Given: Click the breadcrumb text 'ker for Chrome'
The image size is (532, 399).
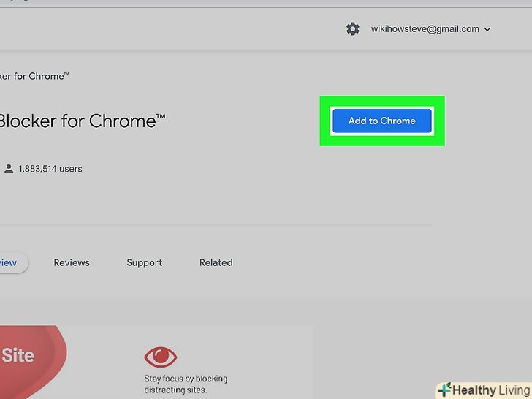Looking at the screenshot, I should click(x=34, y=76).
